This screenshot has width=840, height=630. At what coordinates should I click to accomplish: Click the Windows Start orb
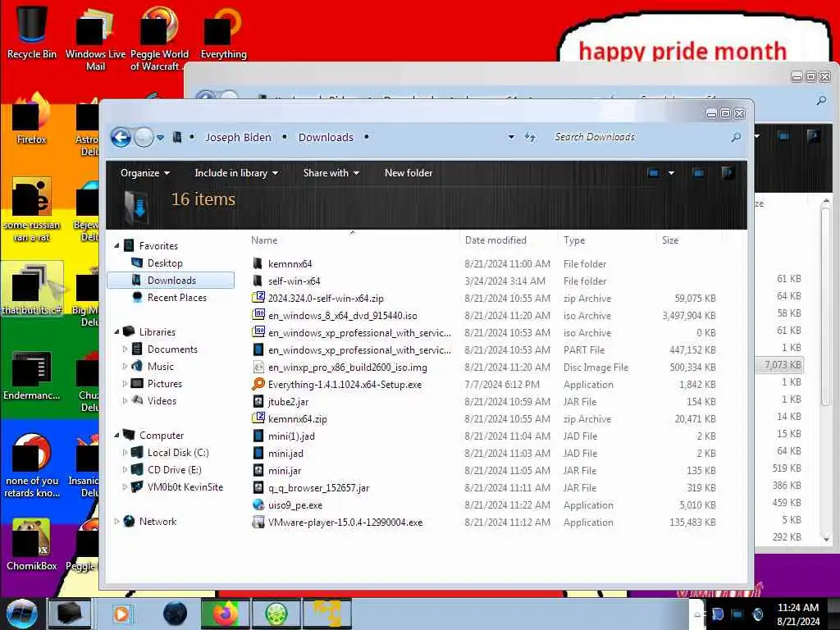pos(21,614)
